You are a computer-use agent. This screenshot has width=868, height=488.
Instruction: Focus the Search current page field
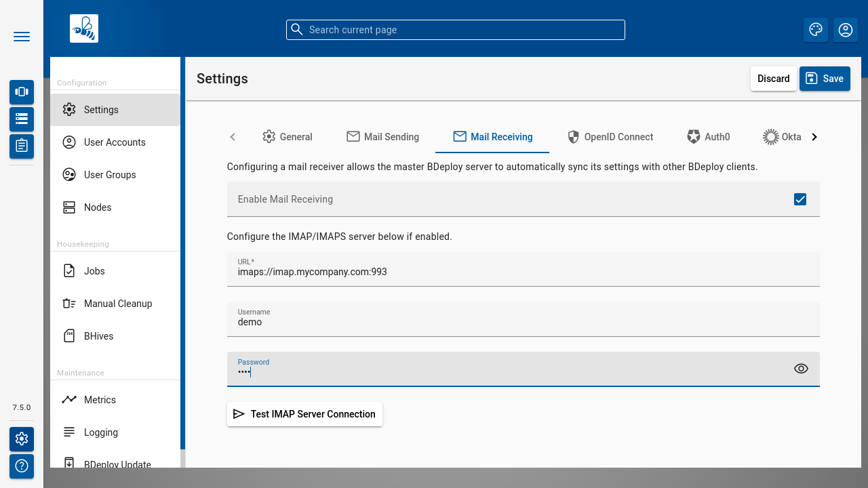pos(456,30)
